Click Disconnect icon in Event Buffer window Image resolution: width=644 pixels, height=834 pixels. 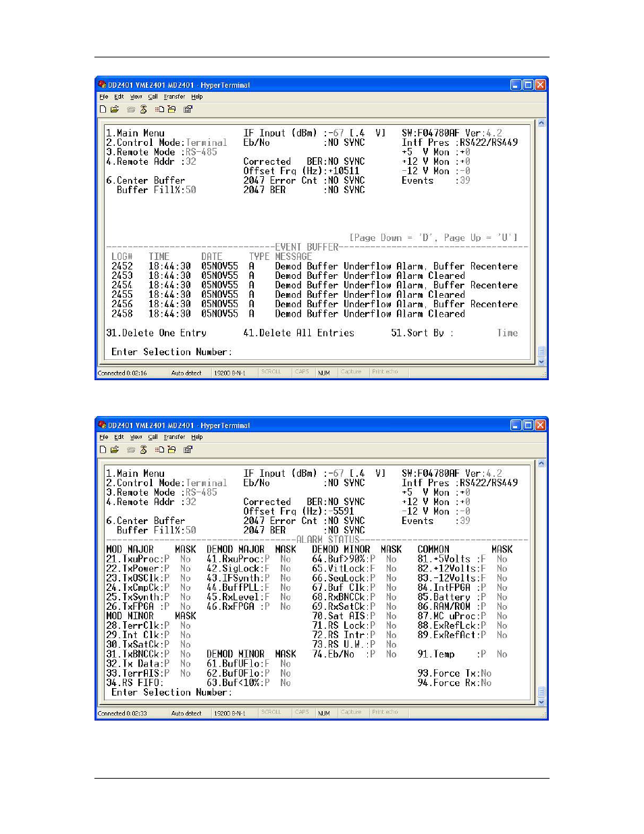click(x=143, y=109)
